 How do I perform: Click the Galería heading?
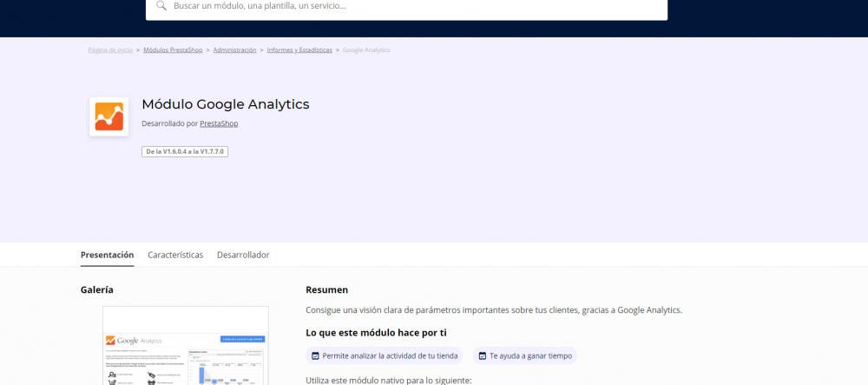click(97, 289)
